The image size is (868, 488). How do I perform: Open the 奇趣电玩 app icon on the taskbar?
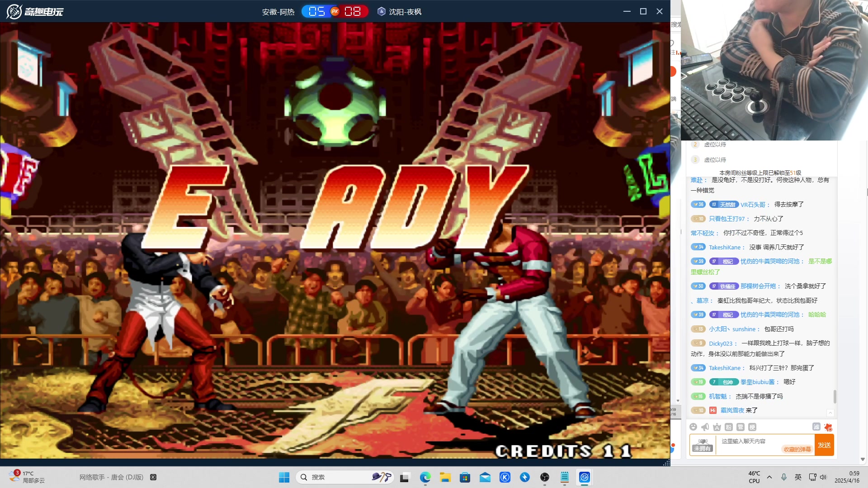585,477
